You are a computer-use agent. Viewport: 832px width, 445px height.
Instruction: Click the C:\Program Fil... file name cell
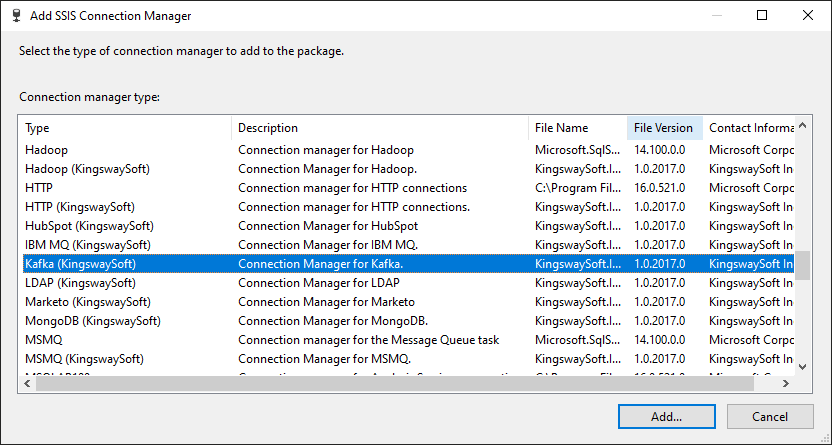click(x=577, y=188)
